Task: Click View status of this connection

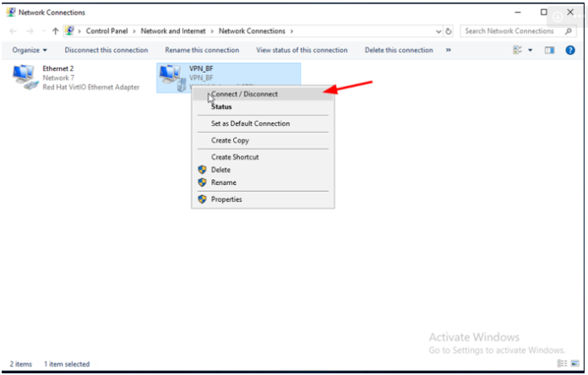Action: pos(302,50)
